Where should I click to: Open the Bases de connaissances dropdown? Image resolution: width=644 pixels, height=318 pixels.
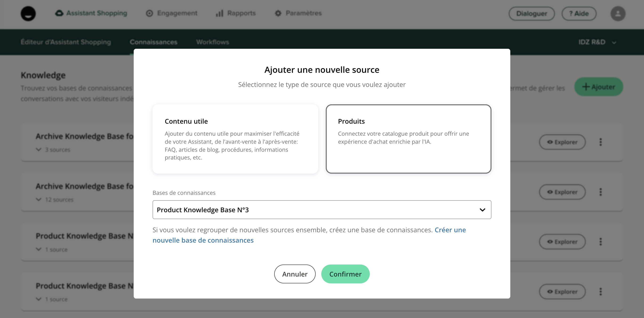(x=322, y=210)
